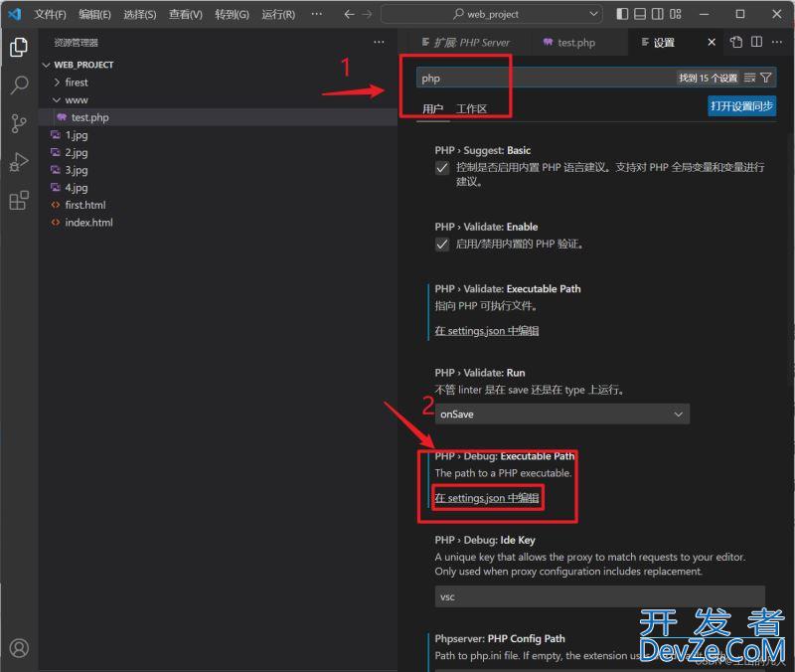Viewport: 795px width, 672px height.
Task: Toggle secondary side bar layout icon
Action: click(658, 14)
